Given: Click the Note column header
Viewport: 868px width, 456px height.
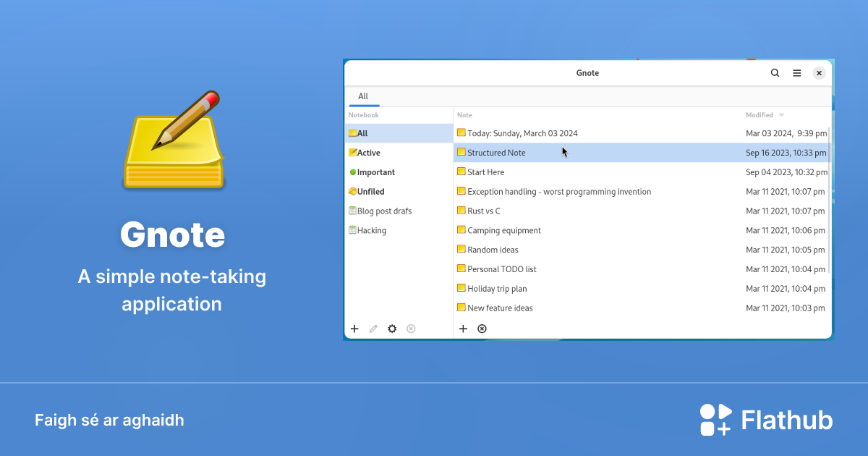Looking at the screenshot, I should (x=464, y=115).
